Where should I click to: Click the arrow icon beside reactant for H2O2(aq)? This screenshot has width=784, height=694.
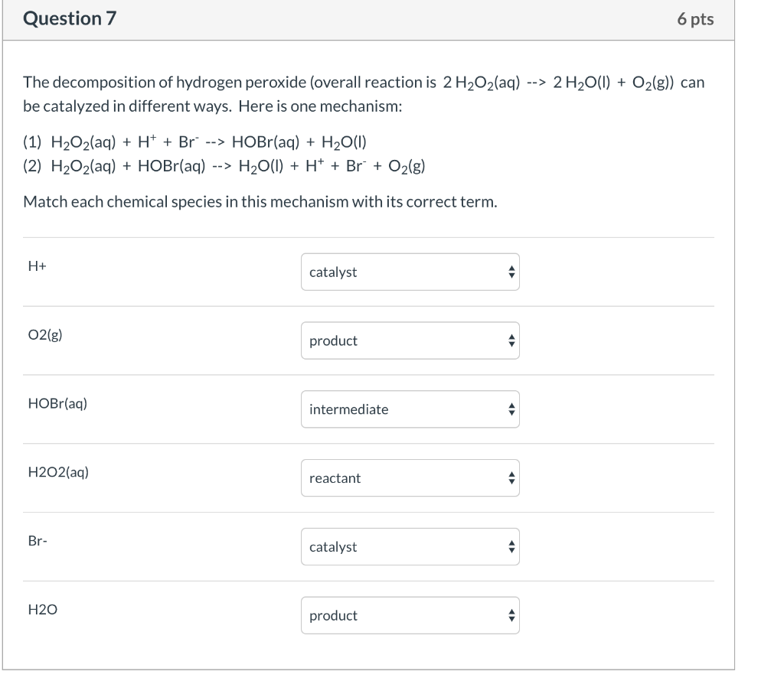pyautogui.click(x=511, y=478)
